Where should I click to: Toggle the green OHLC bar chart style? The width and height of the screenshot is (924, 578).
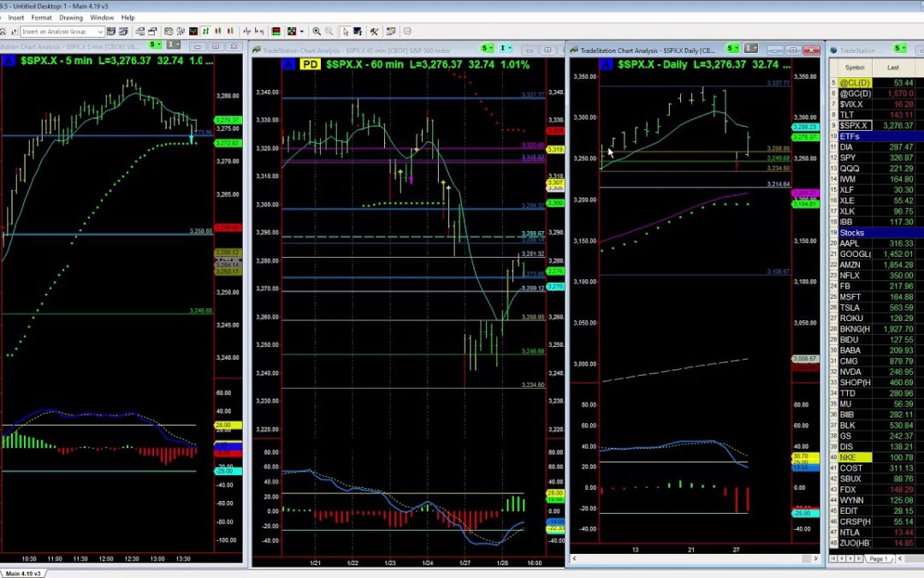pos(205,32)
